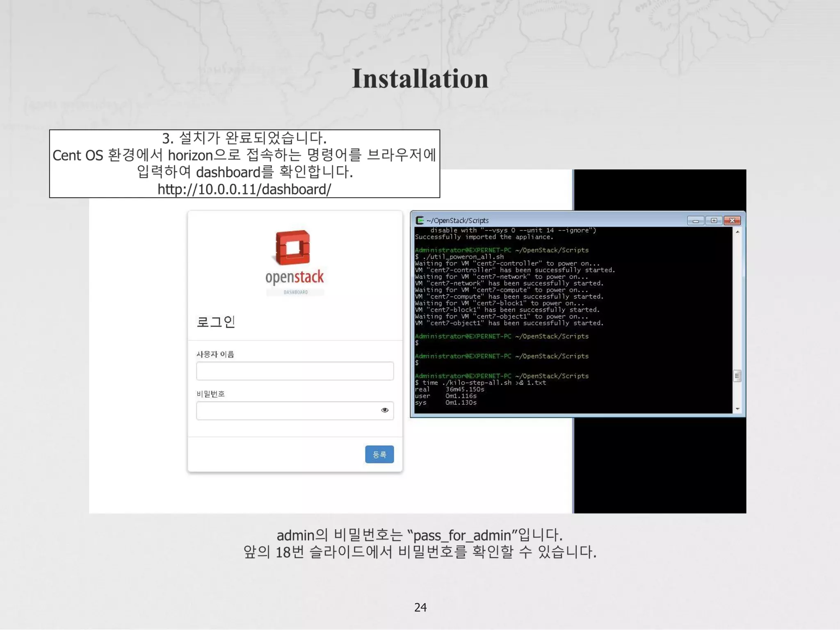840x630 pixels.
Task: Click the openstack wordmark under the logo
Action: point(294,277)
